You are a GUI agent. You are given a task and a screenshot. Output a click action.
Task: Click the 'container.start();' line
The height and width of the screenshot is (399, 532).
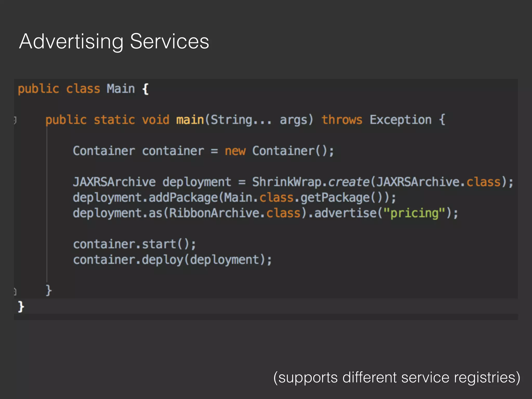tap(134, 244)
